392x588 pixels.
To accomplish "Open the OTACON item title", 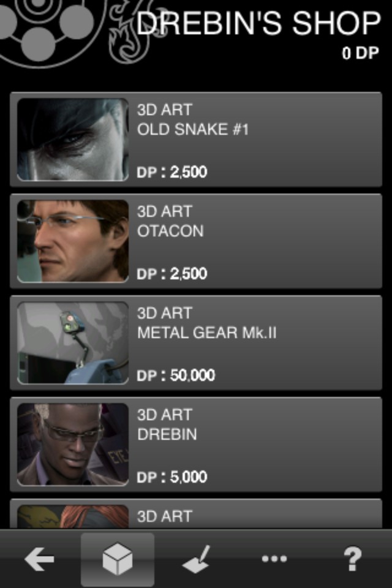I will point(170,231).
